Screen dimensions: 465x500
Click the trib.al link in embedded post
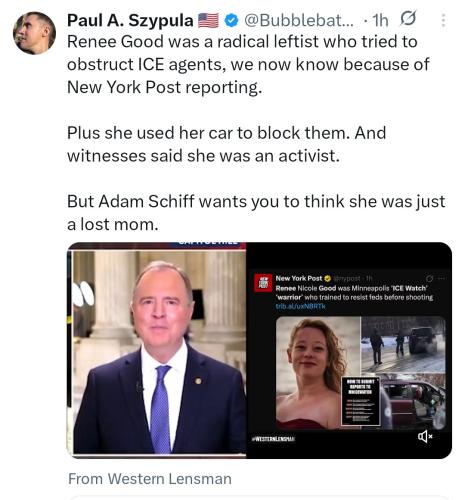(x=300, y=306)
